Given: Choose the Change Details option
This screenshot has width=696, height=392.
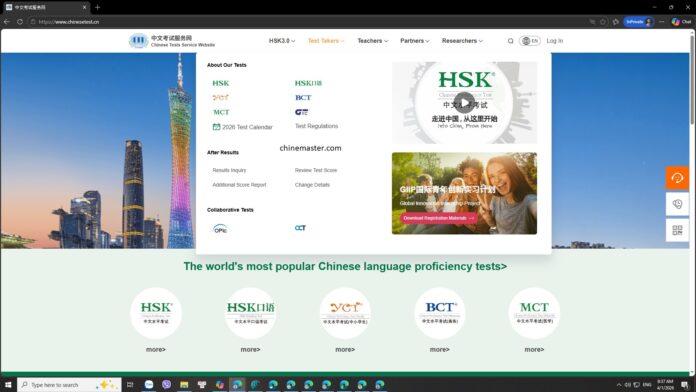Looking at the screenshot, I should click(x=312, y=185).
